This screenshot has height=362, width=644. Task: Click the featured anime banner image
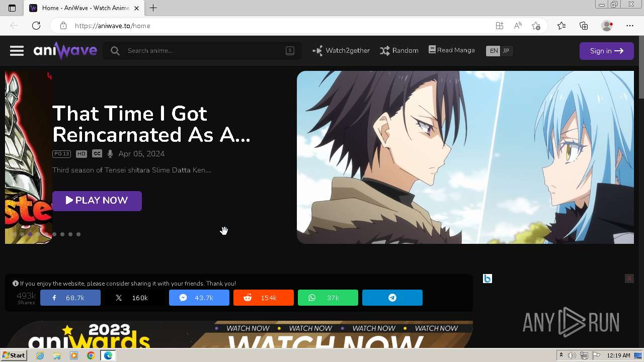pyautogui.click(x=465, y=157)
